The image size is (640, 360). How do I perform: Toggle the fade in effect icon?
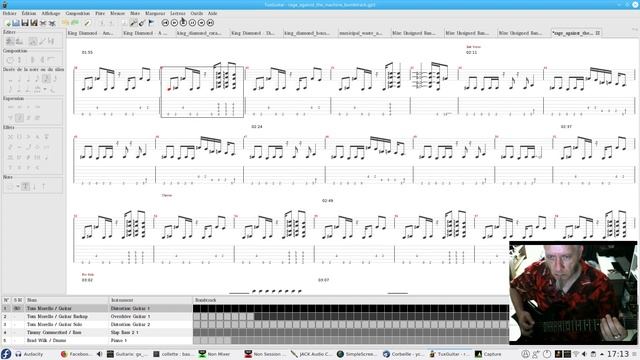click(37, 167)
